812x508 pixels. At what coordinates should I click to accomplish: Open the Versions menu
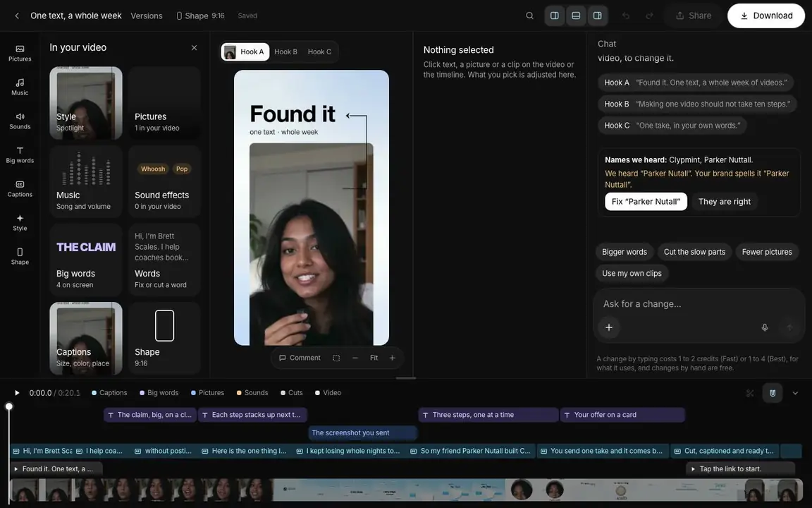click(147, 16)
